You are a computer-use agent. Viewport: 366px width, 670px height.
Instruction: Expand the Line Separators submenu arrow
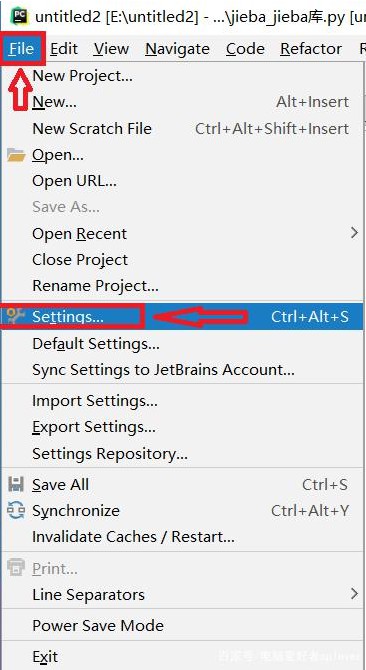coord(354,594)
